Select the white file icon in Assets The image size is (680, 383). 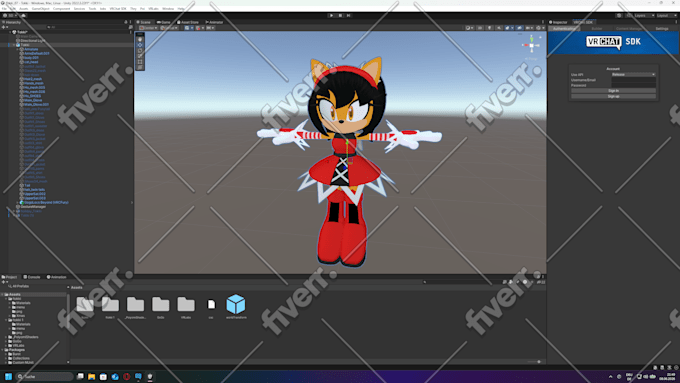[x=211, y=304]
